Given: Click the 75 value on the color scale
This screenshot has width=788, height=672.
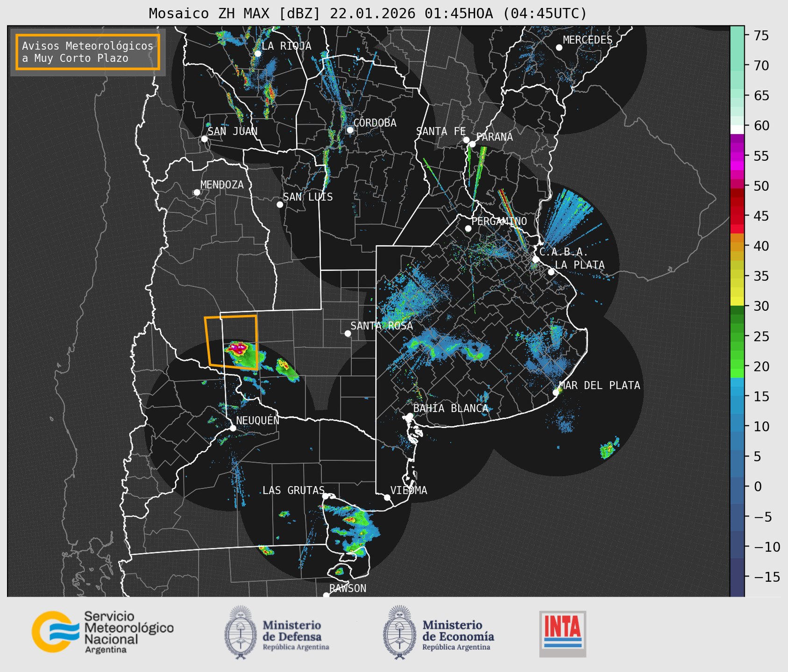Looking at the screenshot, I should [x=761, y=36].
